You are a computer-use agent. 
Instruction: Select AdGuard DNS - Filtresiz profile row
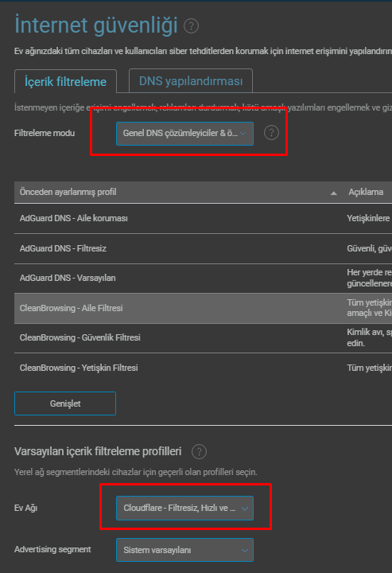[203, 248]
